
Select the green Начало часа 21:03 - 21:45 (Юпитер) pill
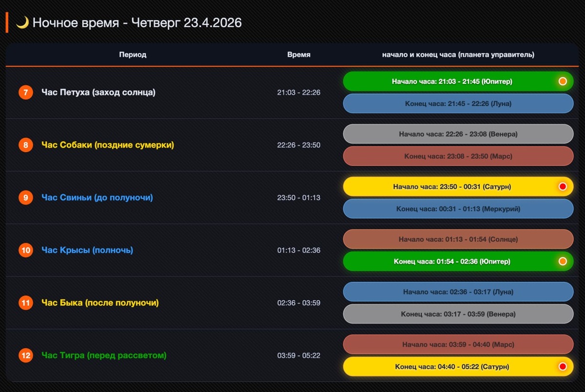pos(458,81)
